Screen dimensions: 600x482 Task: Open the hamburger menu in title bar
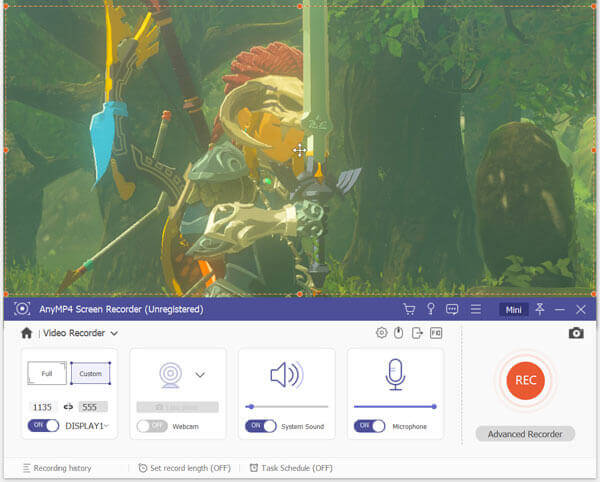(476, 309)
